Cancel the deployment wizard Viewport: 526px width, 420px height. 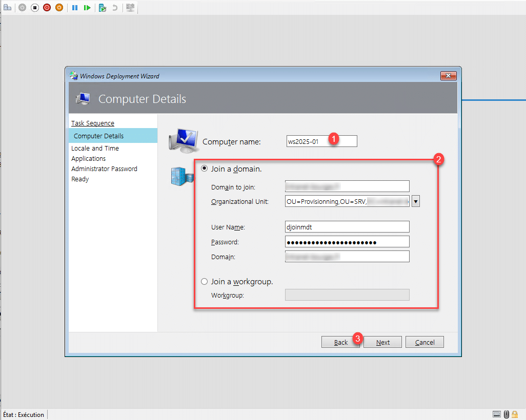424,342
